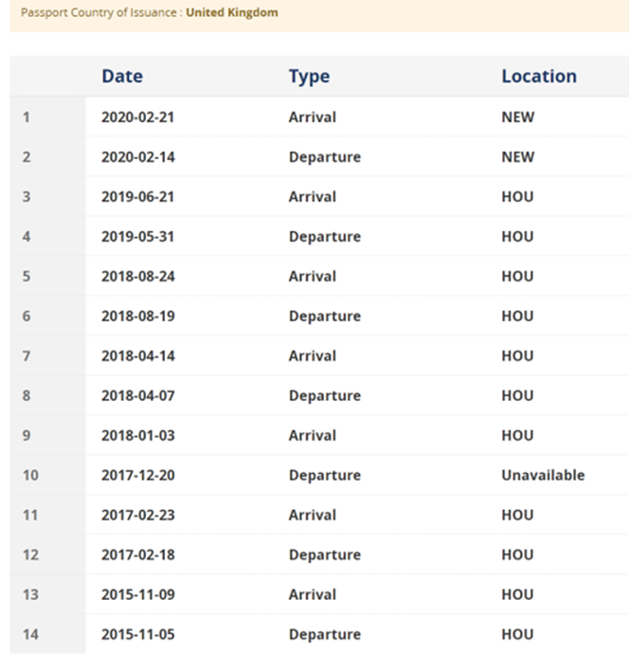
Task: Click the 2019-06-21 date cell
Action: pyautogui.click(x=137, y=197)
